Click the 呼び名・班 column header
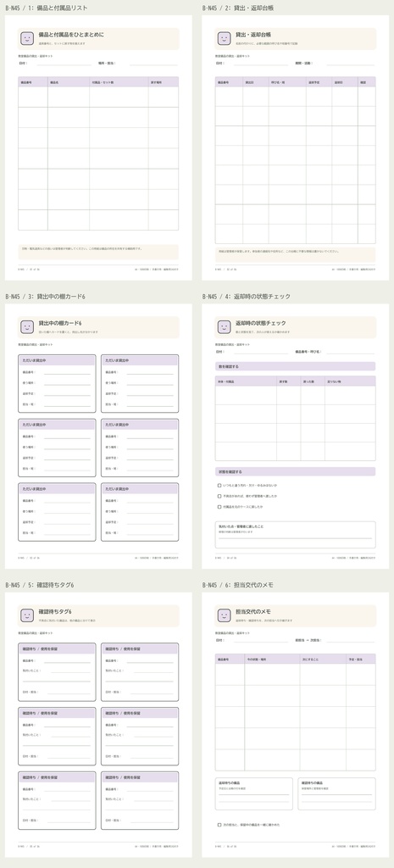Viewport: 394px width, 868px height. click(288, 82)
